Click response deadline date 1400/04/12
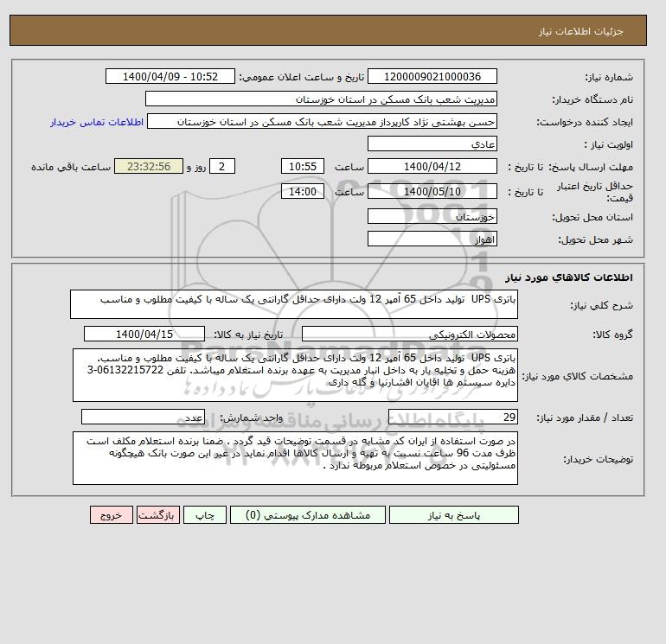Screen dimensions: 666x644 click(432, 167)
